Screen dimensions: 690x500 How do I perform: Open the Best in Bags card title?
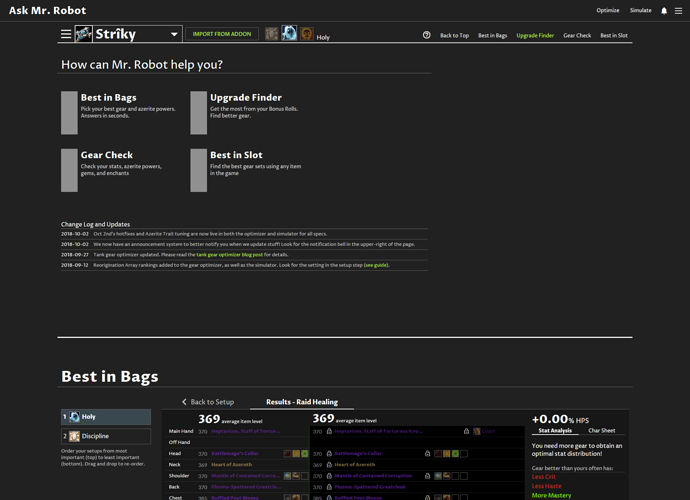coord(109,98)
